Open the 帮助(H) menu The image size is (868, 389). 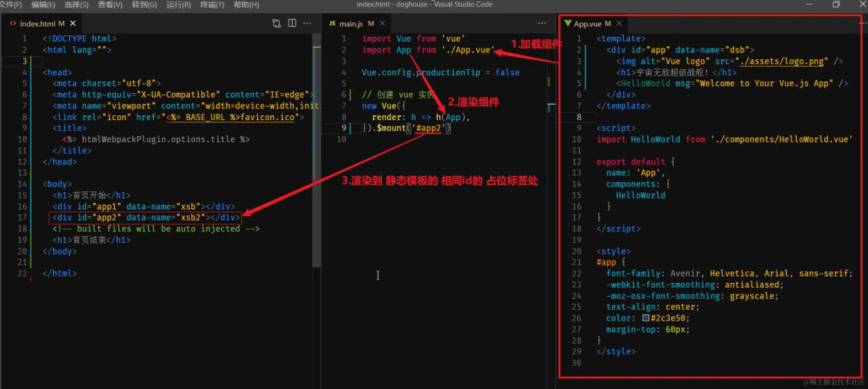coord(246,5)
